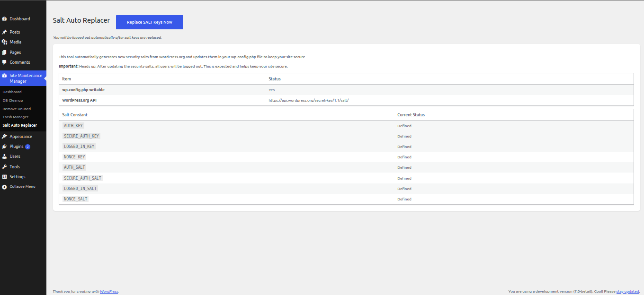Click the Pages icon in sidebar
The width and height of the screenshot is (644, 295).
[x=4, y=52]
